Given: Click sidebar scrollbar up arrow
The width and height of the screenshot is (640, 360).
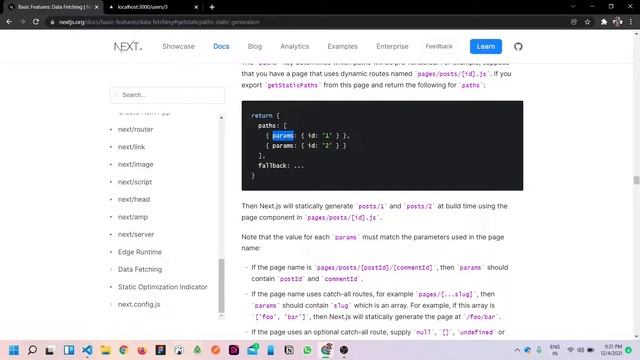Looking at the screenshot, I should pyautogui.click(x=222, y=118).
